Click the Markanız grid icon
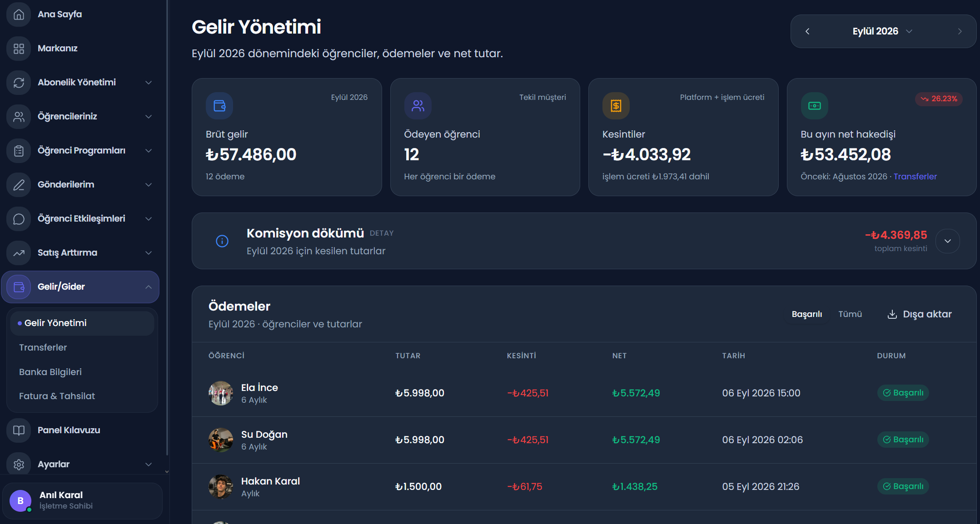The image size is (980, 524). [19, 49]
